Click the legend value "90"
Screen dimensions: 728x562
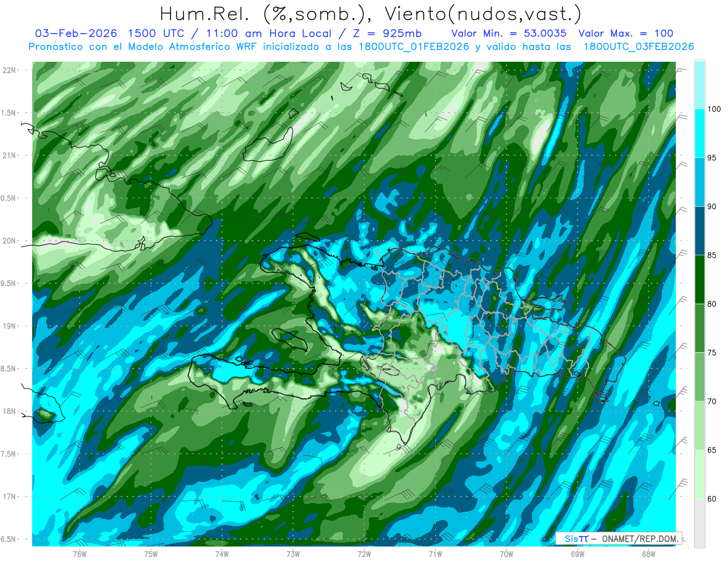tap(712, 207)
